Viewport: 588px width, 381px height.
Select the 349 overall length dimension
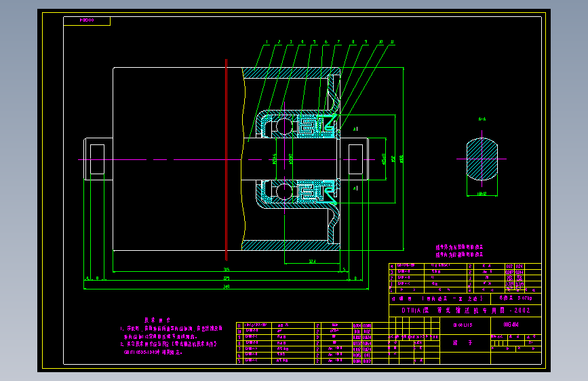tap(226, 287)
